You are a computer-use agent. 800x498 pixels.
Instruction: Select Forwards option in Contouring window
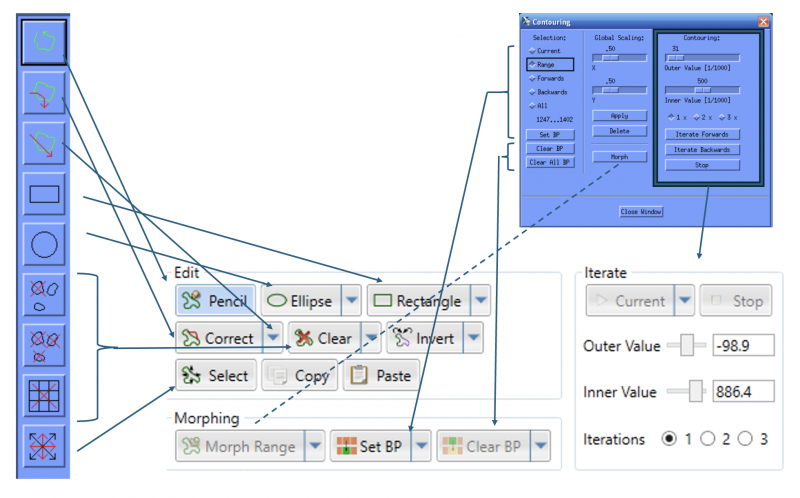[546, 79]
